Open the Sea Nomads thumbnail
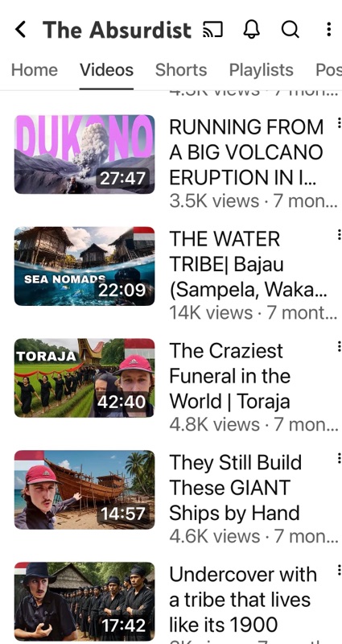The width and height of the screenshot is (342, 644). 84,266
